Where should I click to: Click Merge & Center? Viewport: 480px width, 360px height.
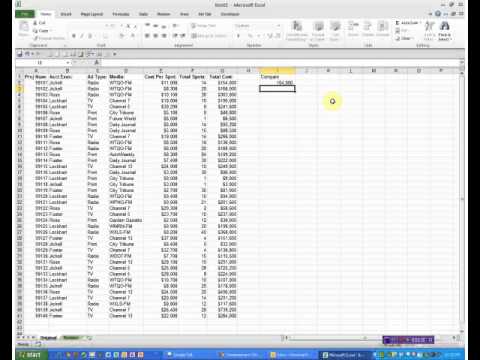click(x=209, y=36)
